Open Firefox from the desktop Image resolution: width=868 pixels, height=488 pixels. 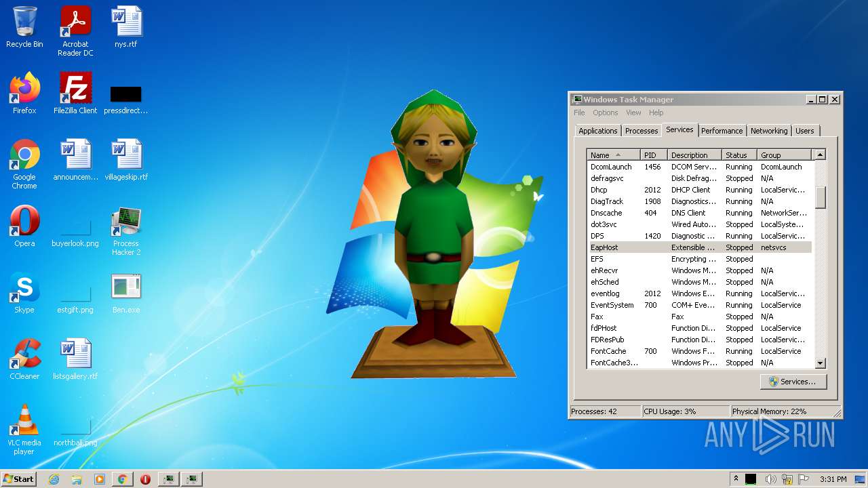pos(24,94)
